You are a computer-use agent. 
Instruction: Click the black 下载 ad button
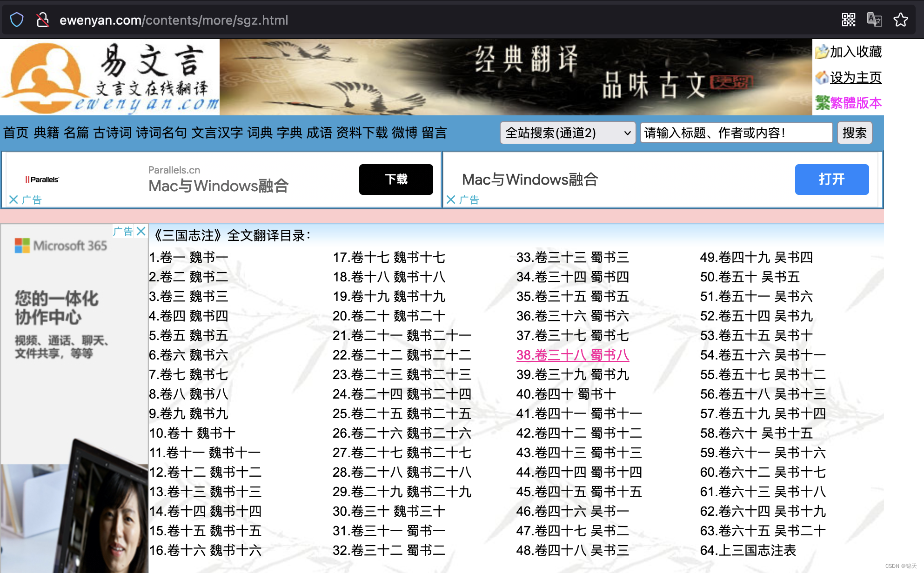click(396, 179)
